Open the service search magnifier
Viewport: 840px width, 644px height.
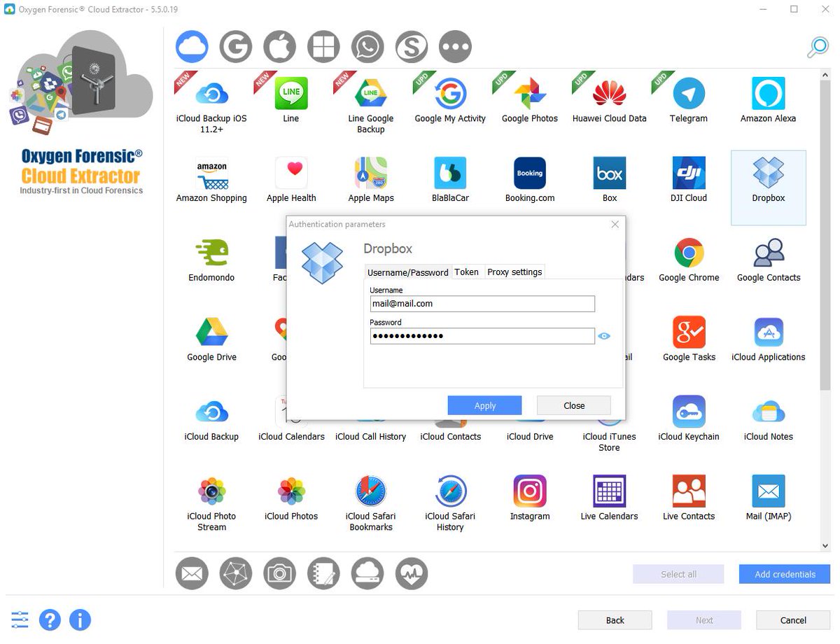[817, 47]
